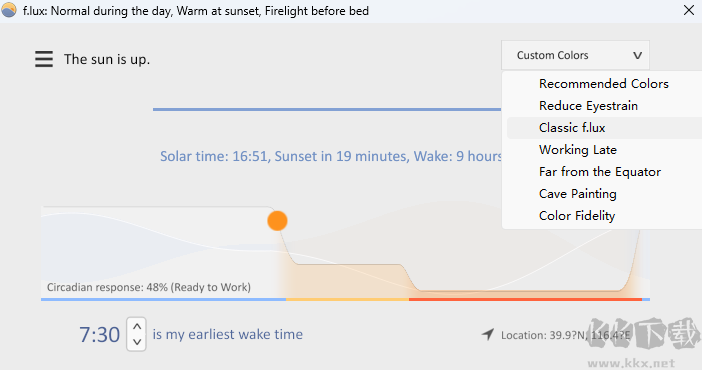
Task: Increase wake time with up arrow
Action: [137, 327]
